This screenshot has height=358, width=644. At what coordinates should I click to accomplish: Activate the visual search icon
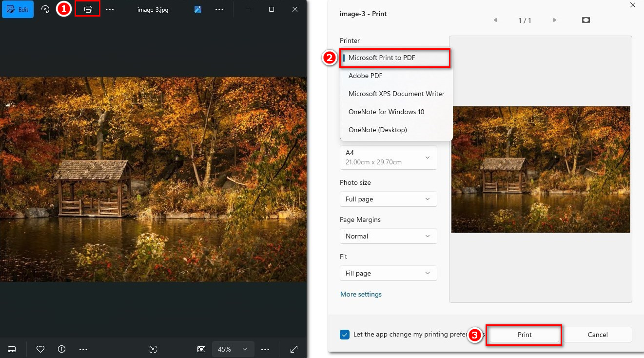[x=153, y=349]
